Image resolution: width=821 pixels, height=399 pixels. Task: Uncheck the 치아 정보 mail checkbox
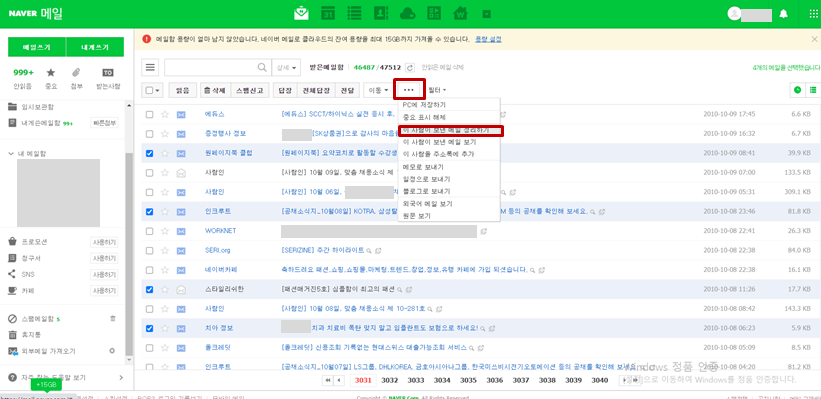(150, 328)
